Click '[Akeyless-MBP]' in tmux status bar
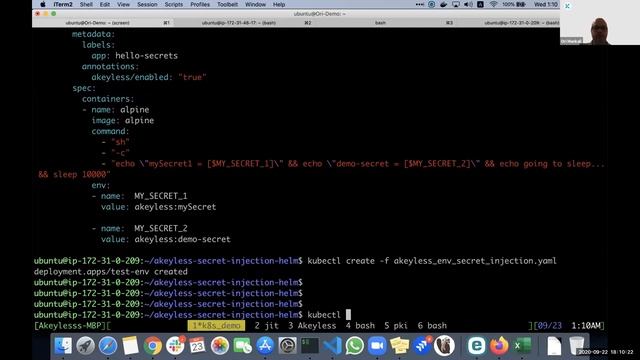 [70, 326]
